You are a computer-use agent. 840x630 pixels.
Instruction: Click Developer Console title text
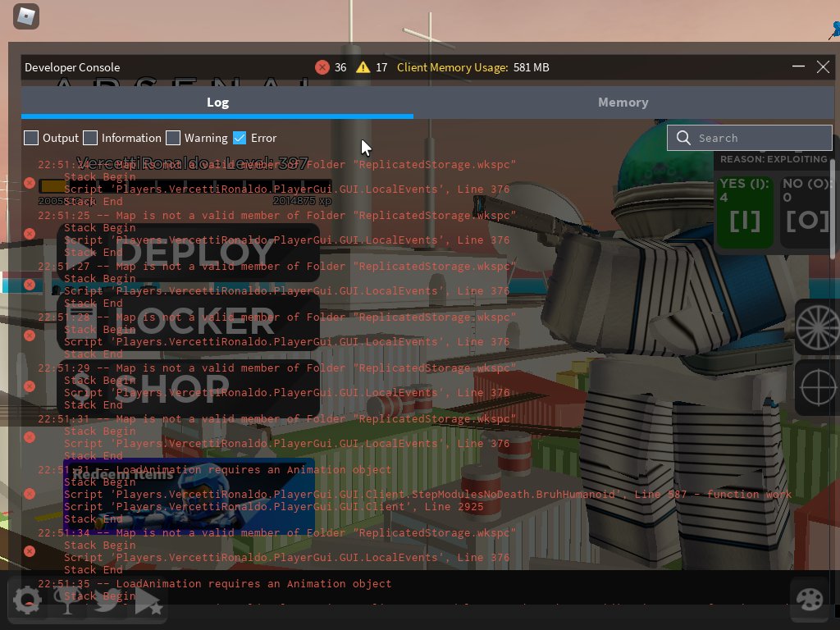72,67
